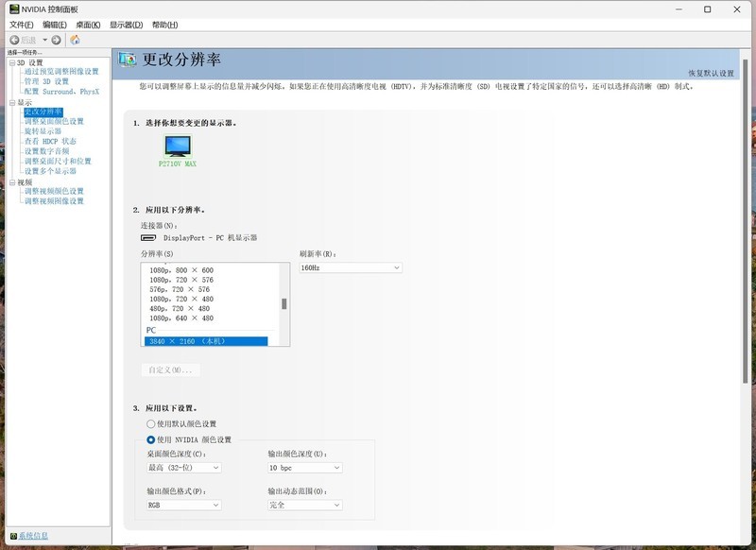
Task: Select 调整桌面颜色设置 in the sidebar
Action: 57,119
